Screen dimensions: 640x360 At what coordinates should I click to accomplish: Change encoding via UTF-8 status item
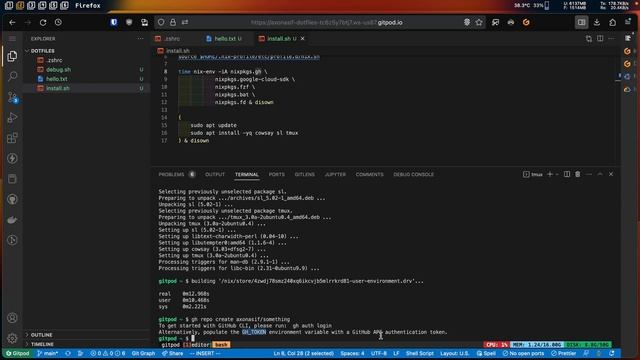coord(379,353)
